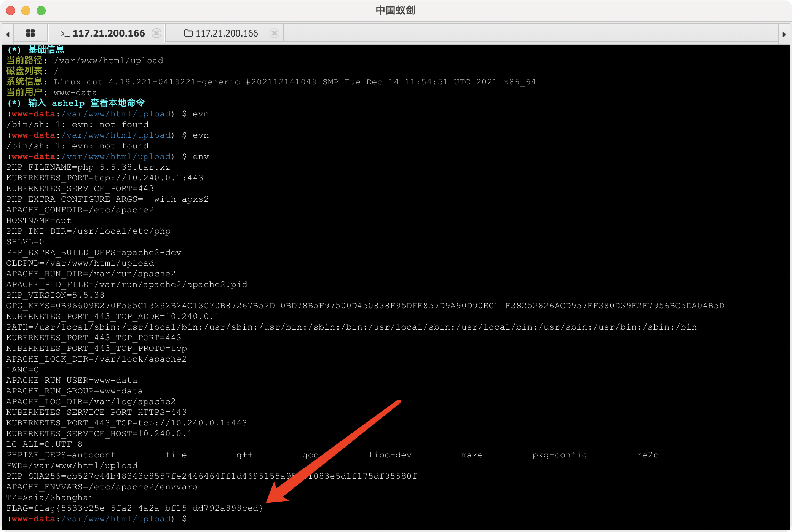Screen dimensions: 792x532
Task: Click the APACHE_CONFDIR=/etc/apache2 line
Action: click(x=80, y=210)
